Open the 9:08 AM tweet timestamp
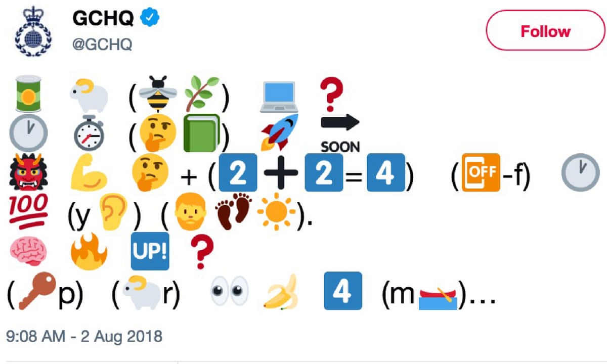This screenshot has width=607, height=364. (84, 336)
